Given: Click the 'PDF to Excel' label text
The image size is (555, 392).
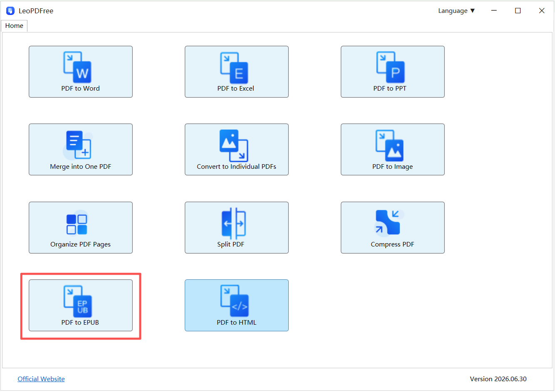Looking at the screenshot, I should tap(235, 88).
